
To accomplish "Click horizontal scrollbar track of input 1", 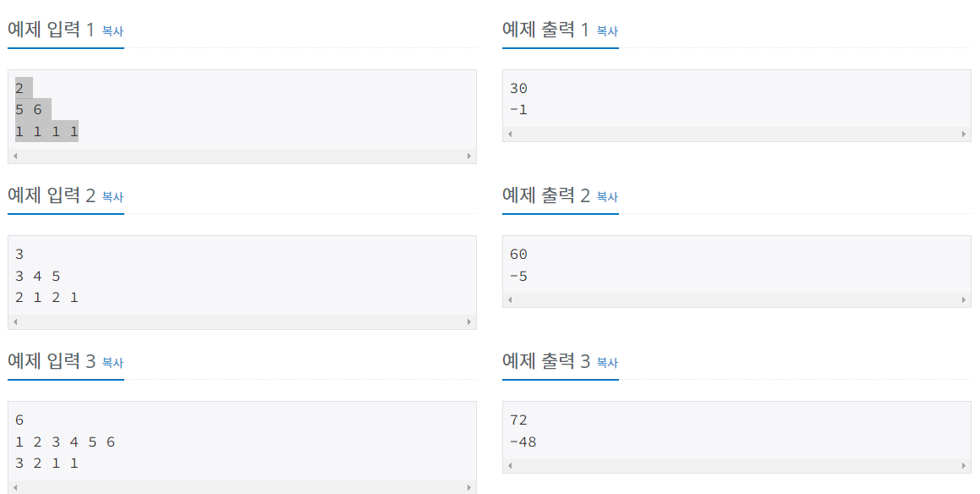I will pyautogui.click(x=243, y=156).
